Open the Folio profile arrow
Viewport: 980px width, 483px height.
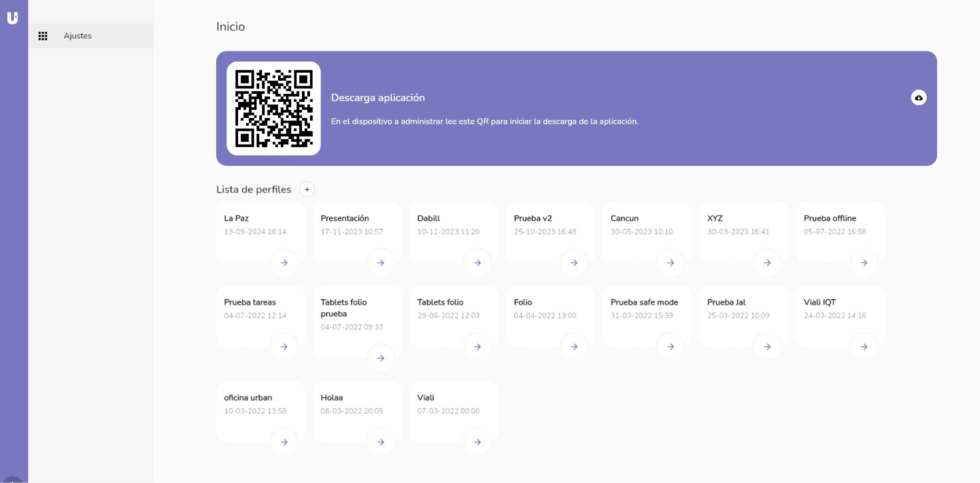pos(574,347)
